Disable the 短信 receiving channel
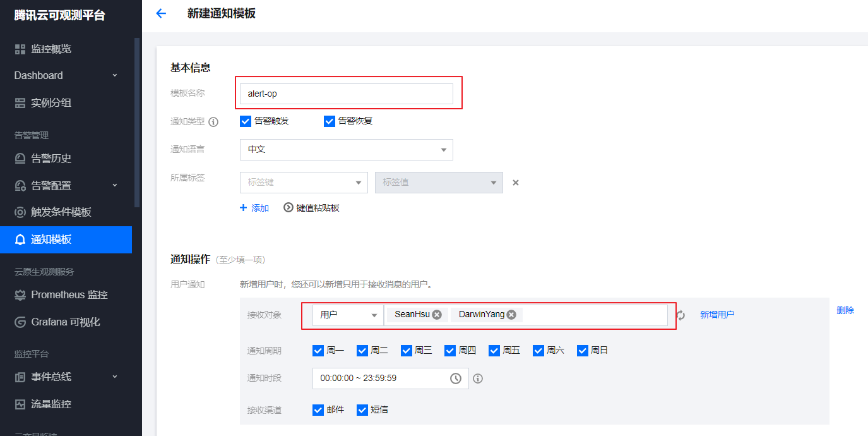868x436 pixels. (x=362, y=410)
